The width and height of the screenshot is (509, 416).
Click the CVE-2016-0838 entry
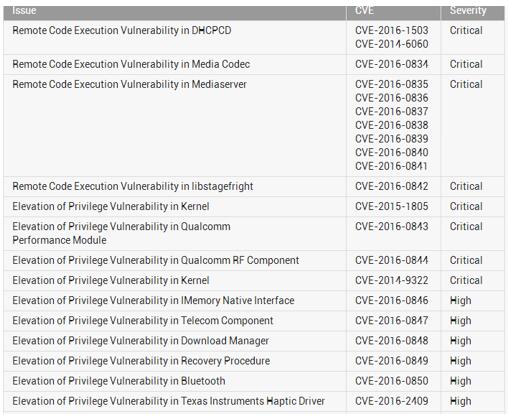[392, 125]
